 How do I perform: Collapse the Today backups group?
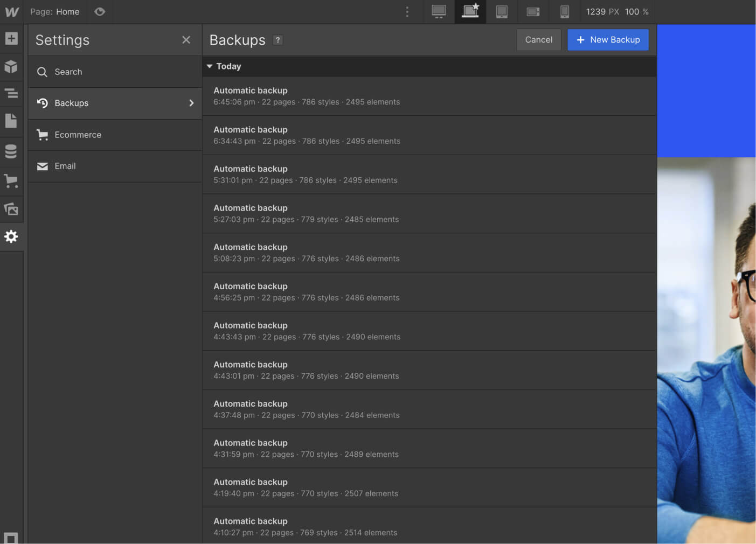(x=210, y=66)
